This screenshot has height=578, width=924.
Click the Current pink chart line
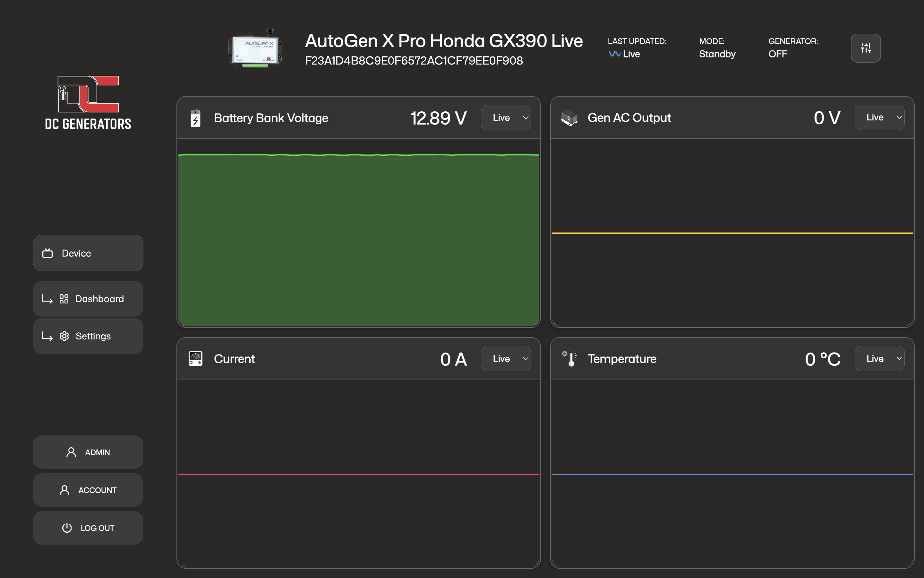[358, 474]
